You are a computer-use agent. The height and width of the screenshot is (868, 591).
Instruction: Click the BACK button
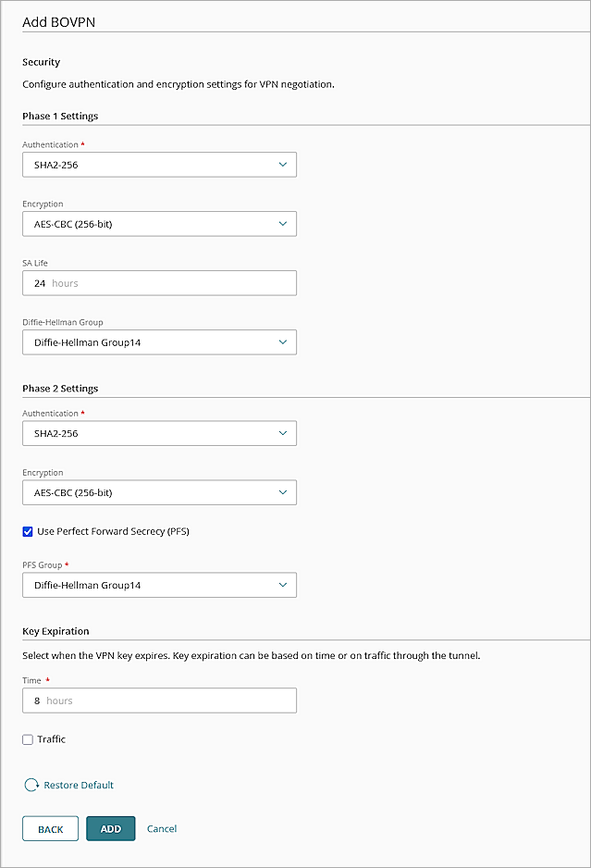coord(50,828)
